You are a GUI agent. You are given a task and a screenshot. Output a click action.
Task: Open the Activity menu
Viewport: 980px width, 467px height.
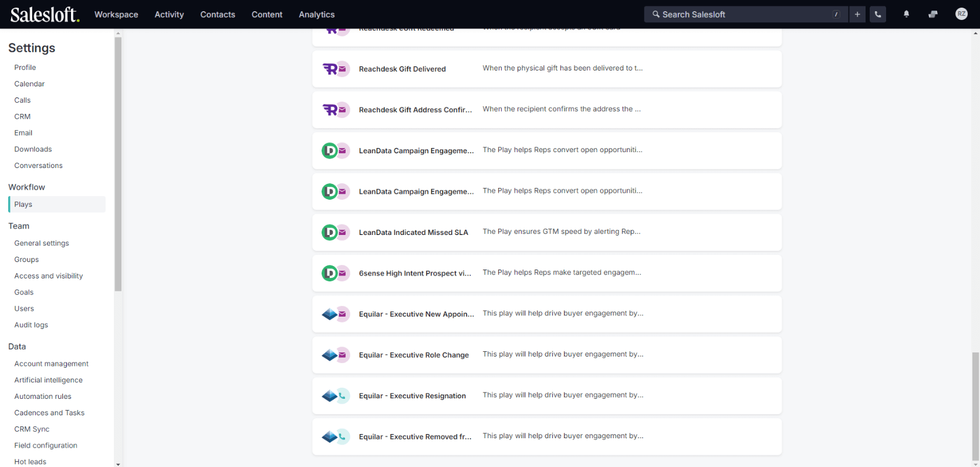(x=169, y=14)
